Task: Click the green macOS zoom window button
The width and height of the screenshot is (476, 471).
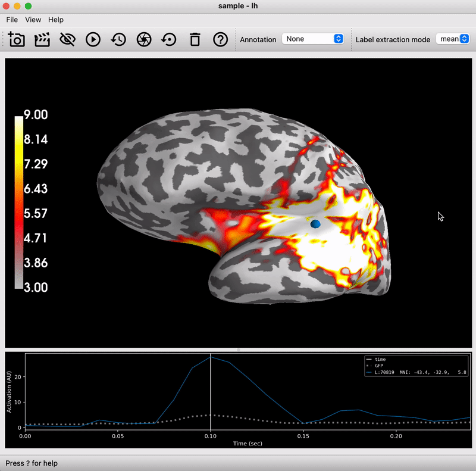Action: pyautogui.click(x=28, y=6)
